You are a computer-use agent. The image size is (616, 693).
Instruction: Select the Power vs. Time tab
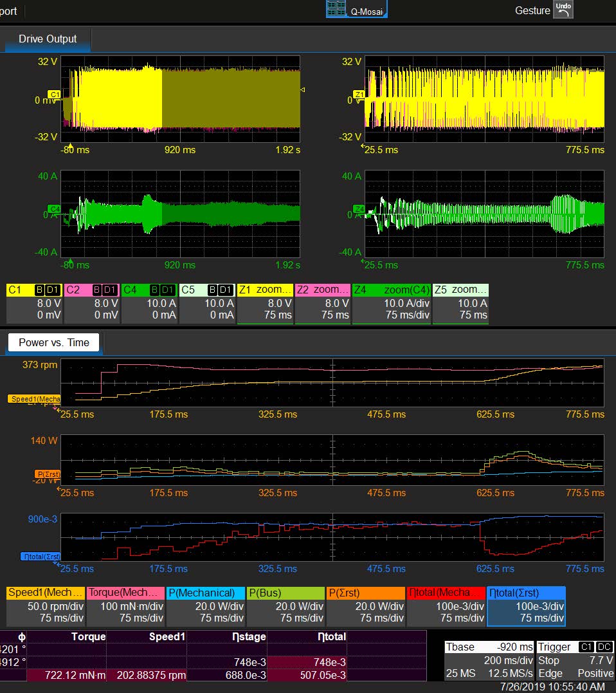54,342
